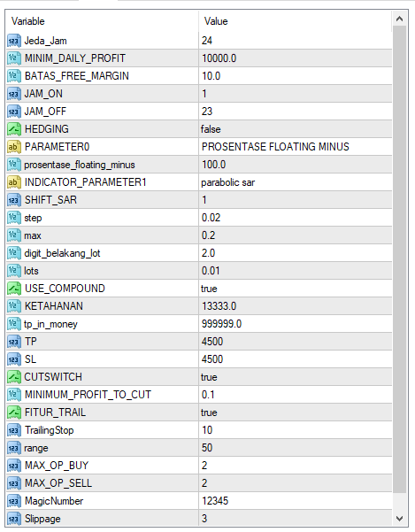The height and width of the screenshot is (532, 415).
Task: Select the TP value 4500 field
Action: point(296,342)
